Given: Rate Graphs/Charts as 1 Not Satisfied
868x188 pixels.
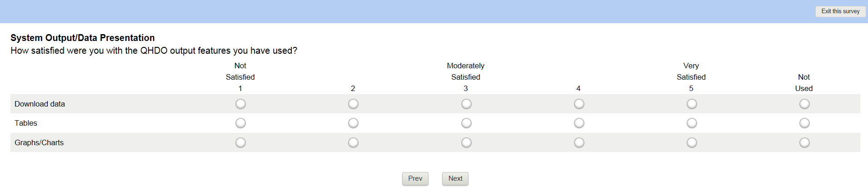Looking at the screenshot, I should point(240,143).
